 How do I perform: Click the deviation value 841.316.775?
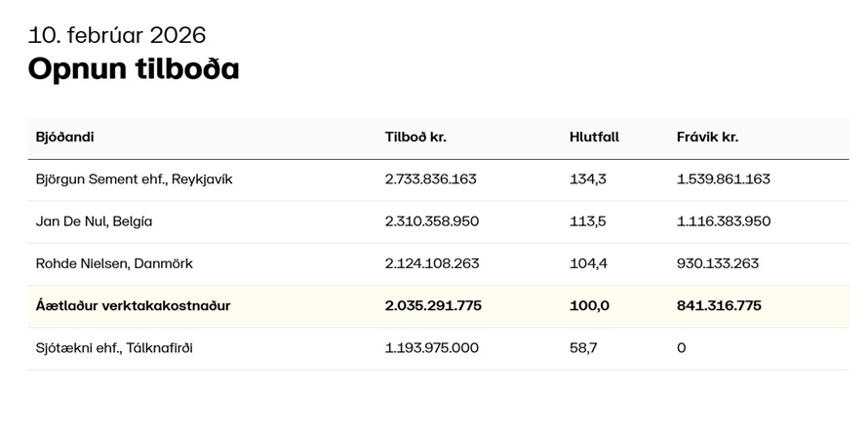719,305
